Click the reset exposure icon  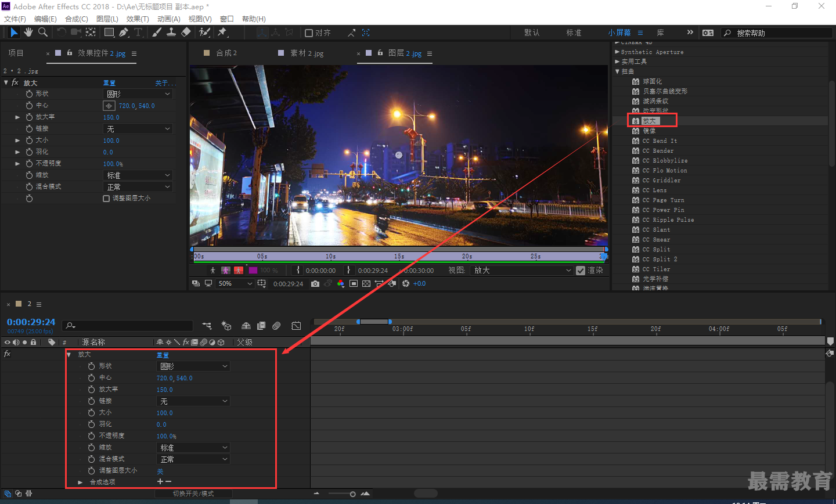tap(406, 283)
